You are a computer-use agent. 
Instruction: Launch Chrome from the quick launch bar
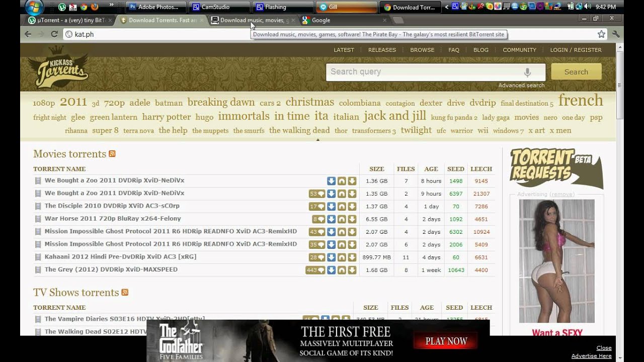pos(84,7)
